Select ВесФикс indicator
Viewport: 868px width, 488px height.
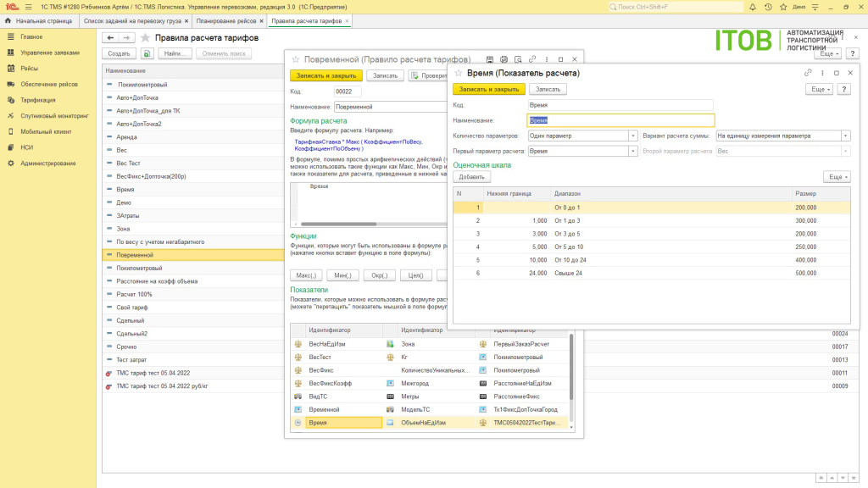pos(321,370)
